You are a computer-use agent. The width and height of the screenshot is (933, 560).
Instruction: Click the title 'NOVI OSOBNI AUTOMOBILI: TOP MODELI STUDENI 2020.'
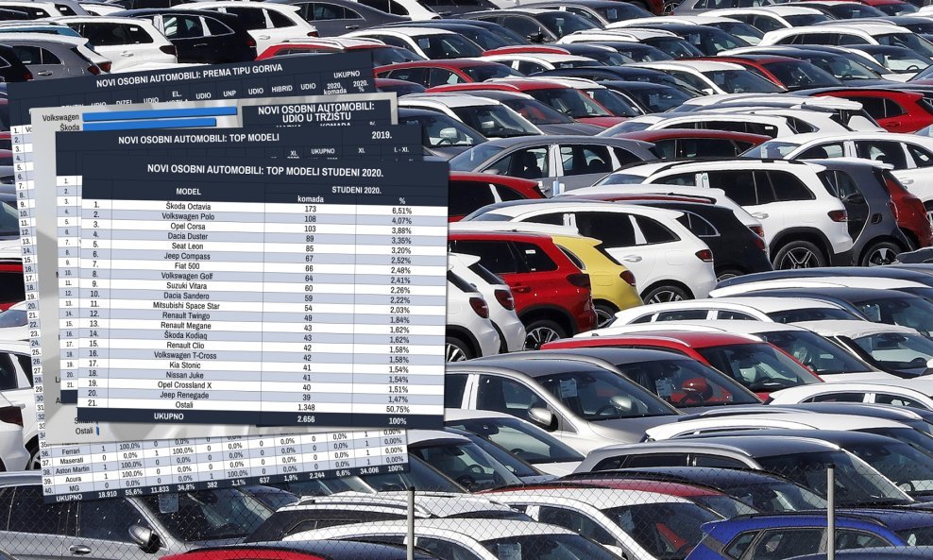click(264, 171)
